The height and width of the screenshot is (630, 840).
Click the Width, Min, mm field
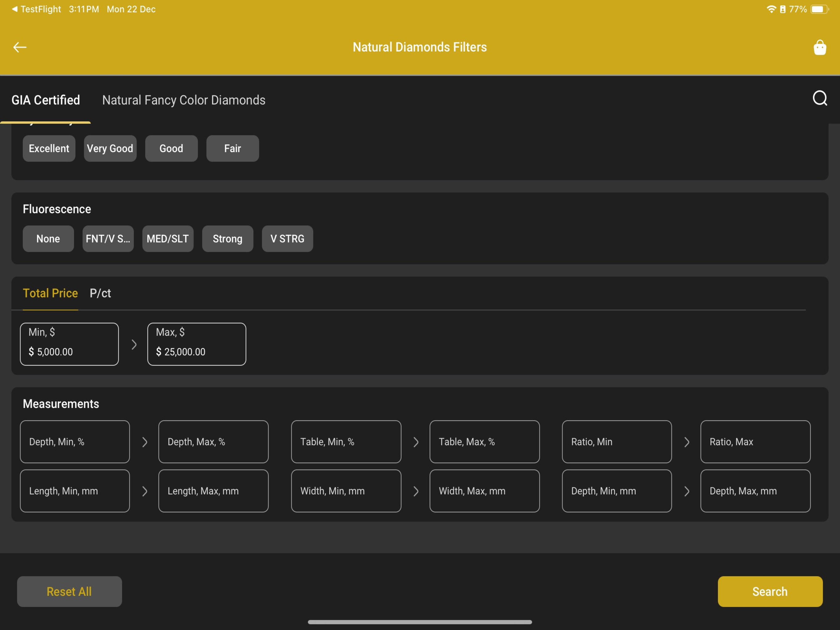(x=346, y=491)
